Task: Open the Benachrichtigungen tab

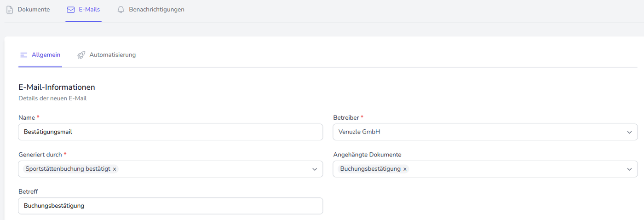Action: (x=156, y=10)
